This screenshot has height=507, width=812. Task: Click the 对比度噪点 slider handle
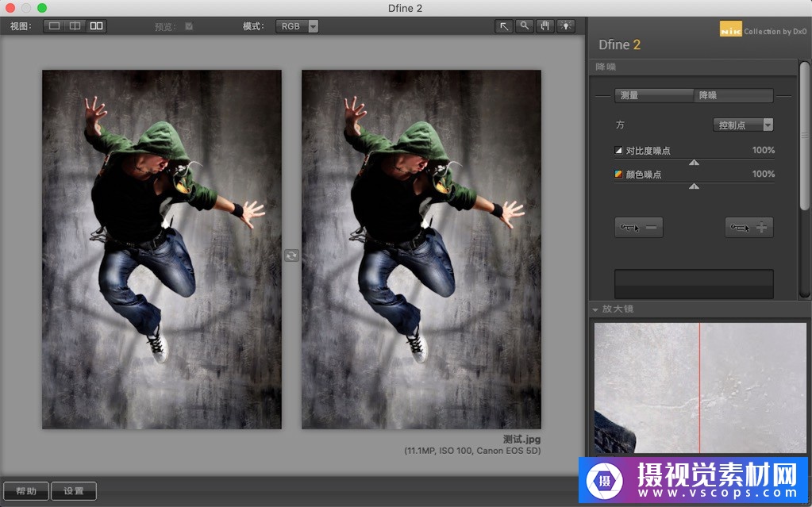tap(695, 162)
